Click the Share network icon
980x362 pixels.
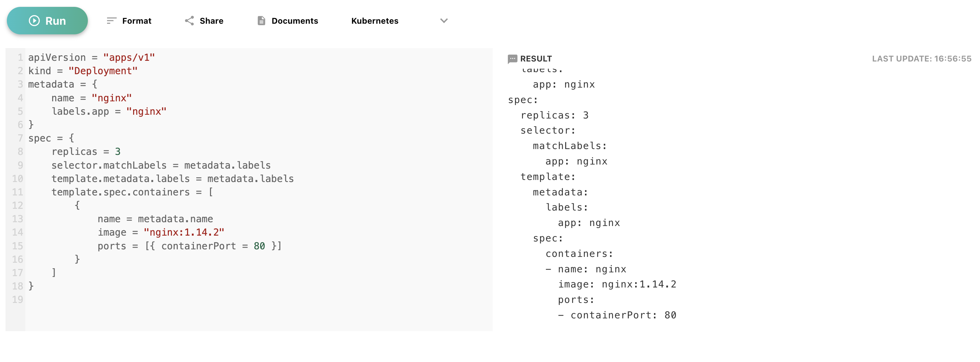[189, 21]
